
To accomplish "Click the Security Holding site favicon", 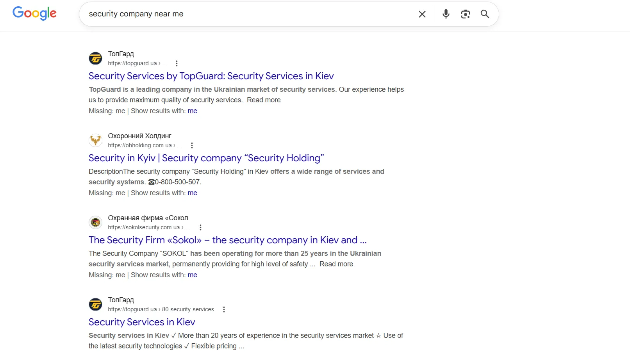I will coord(95,141).
